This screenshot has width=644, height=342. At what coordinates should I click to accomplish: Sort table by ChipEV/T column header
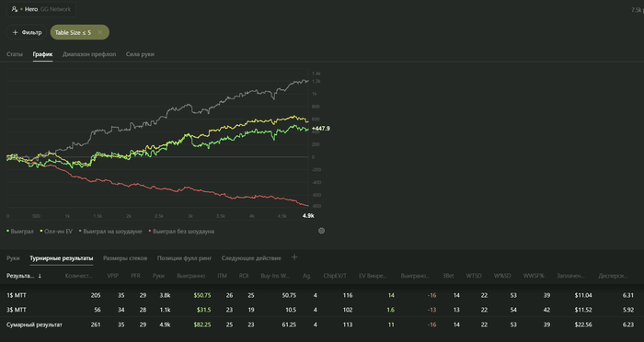pos(334,276)
